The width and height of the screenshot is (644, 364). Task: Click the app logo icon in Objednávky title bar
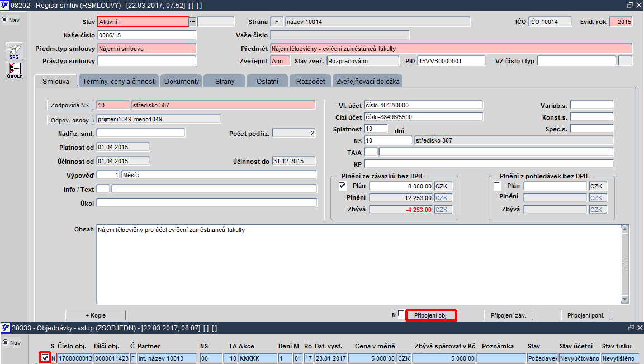(x=6, y=328)
